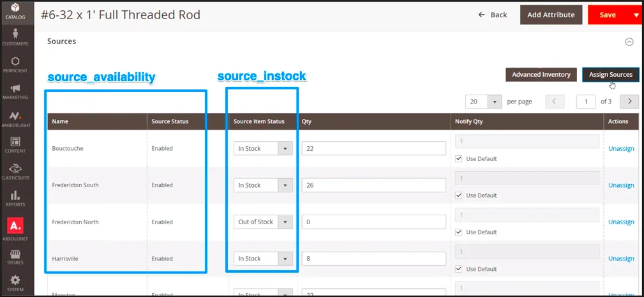
Task: Click the Source Status column header
Action: (x=188, y=121)
